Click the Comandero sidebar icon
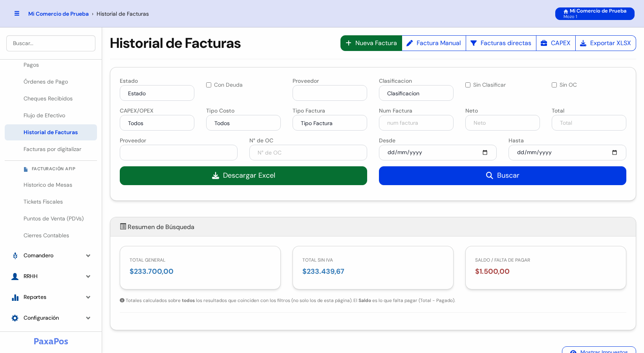 15,256
